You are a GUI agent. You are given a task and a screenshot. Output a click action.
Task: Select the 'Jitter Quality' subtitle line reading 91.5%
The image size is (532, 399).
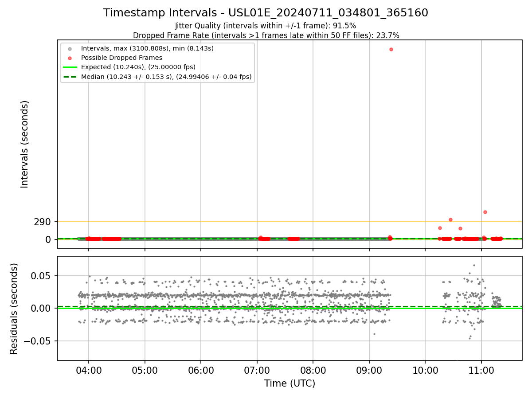pos(266,26)
